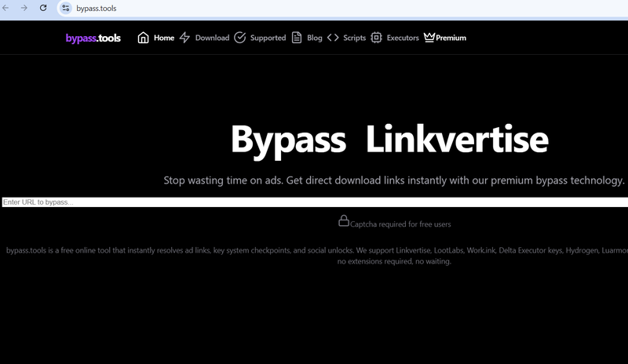This screenshot has height=364, width=628.
Task: Click the 'Stop wasting time on ads' tagline
Action: [394, 180]
